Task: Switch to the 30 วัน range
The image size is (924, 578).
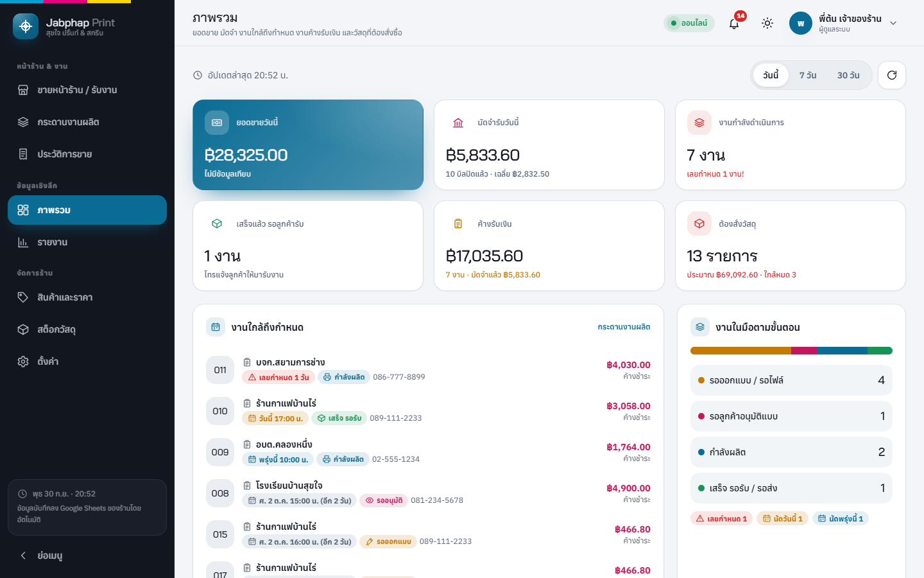Action: coord(848,75)
